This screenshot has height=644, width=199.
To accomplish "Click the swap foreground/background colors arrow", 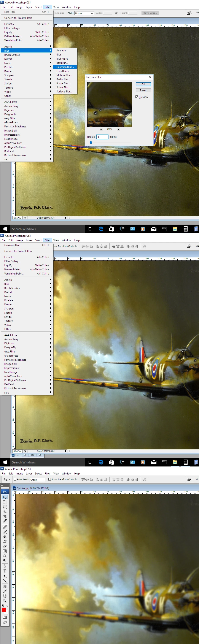I will point(7,606).
